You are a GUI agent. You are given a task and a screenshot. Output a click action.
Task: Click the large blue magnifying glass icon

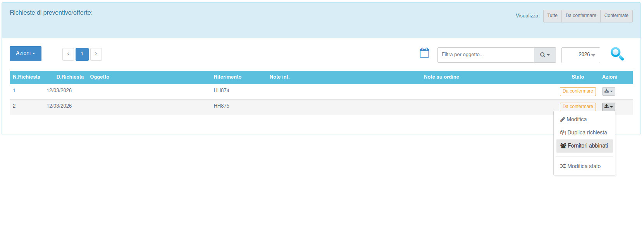point(617,54)
